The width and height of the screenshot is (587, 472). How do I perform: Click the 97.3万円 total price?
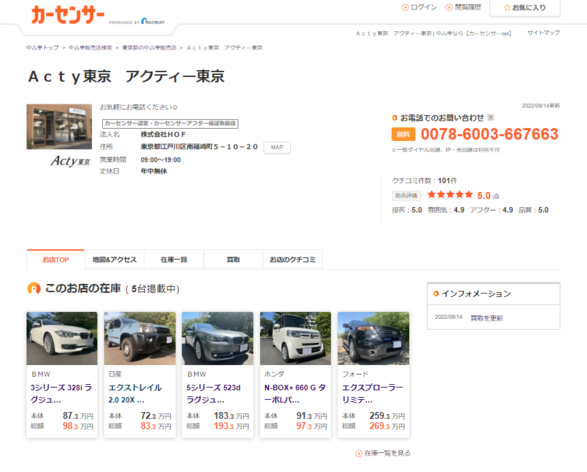click(x=311, y=426)
